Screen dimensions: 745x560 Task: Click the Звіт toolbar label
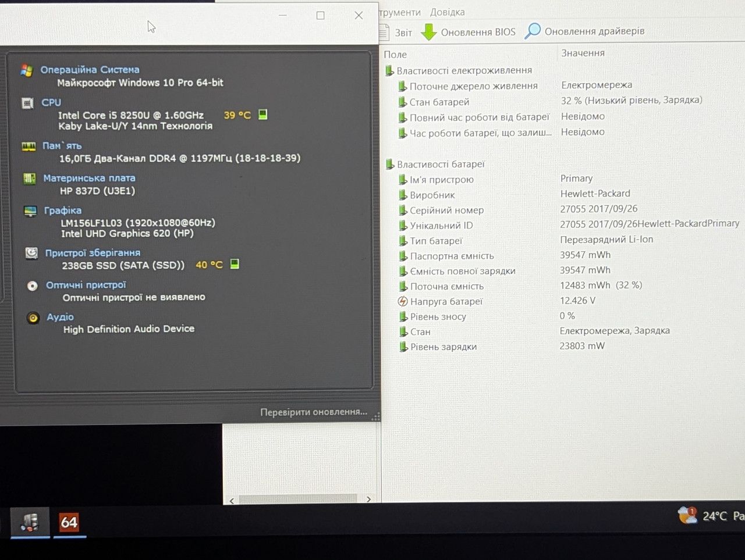[x=403, y=33]
